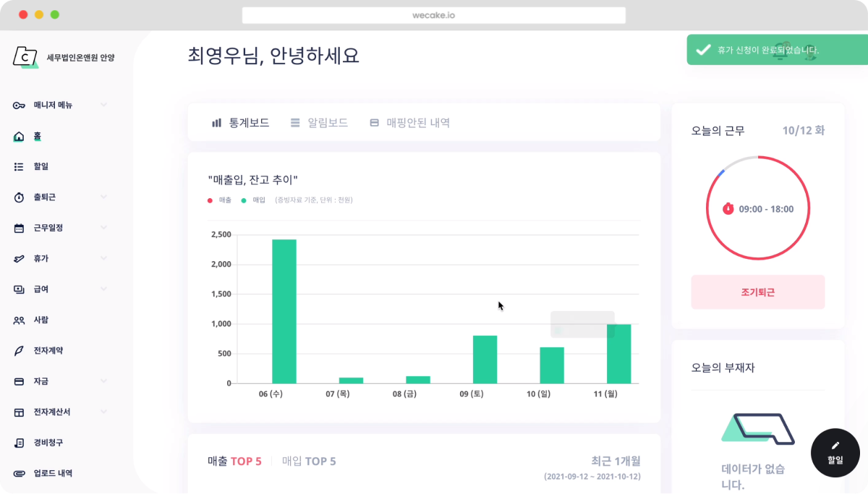The height and width of the screenshot is (494, 868).
Task: Toggle 매출 red legend dot
Action: pyautogui.click(x=210, y=200)
